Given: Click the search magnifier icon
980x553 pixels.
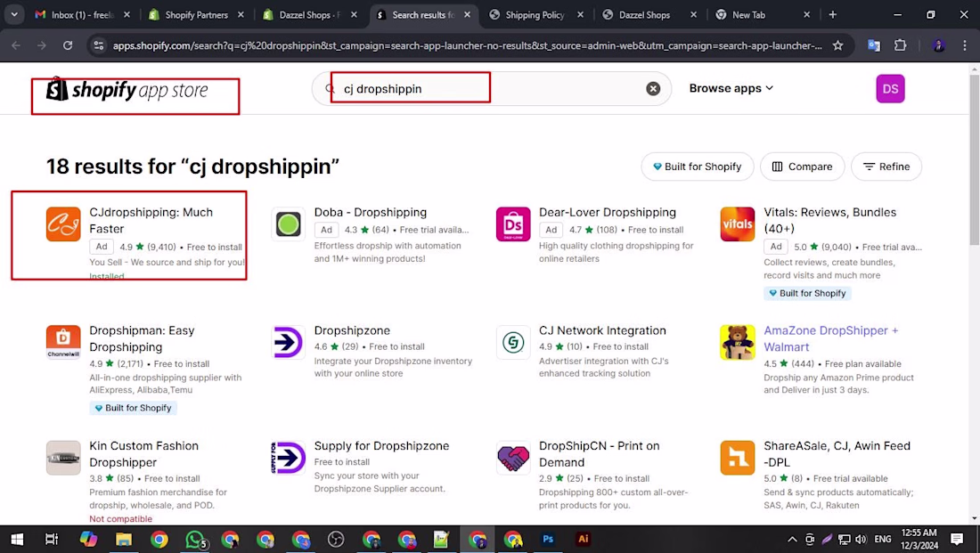Looking at the screenshot, I should (x=330, y=89).
